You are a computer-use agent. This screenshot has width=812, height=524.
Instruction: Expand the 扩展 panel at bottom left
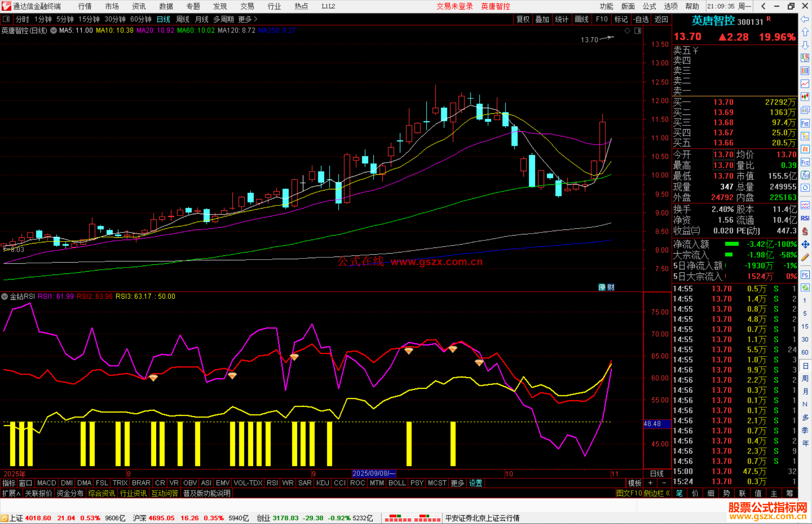11,493
